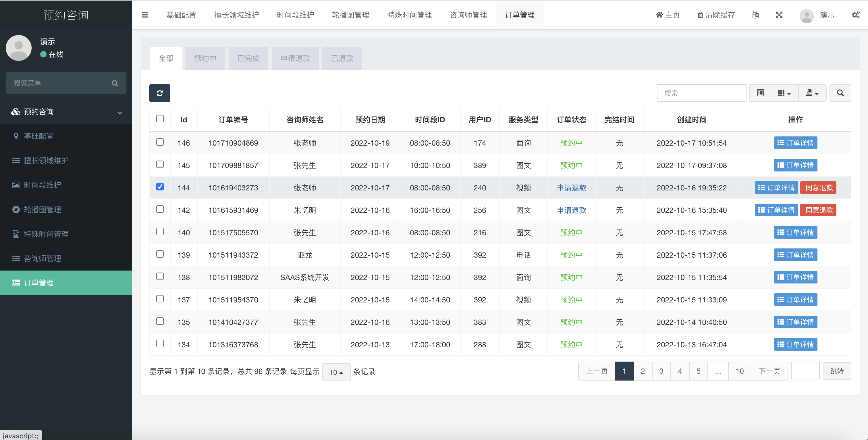868x440 pixels.
Task: Click the fullscreen expand icon
Action: 779,15
